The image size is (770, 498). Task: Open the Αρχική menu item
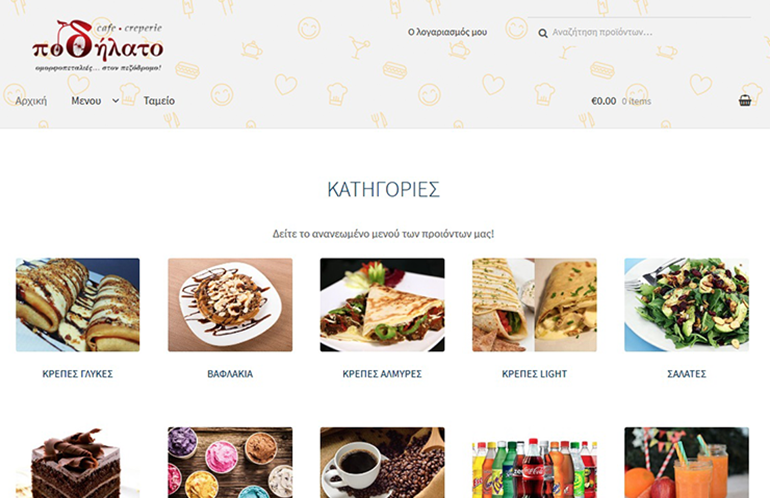pos(31,101)
